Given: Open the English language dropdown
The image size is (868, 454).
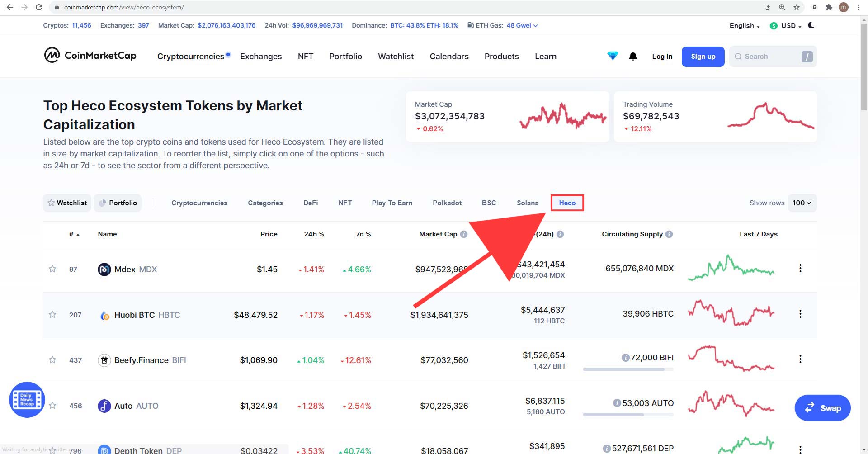Looking at the screenshot, I should (x=745, y=26).
